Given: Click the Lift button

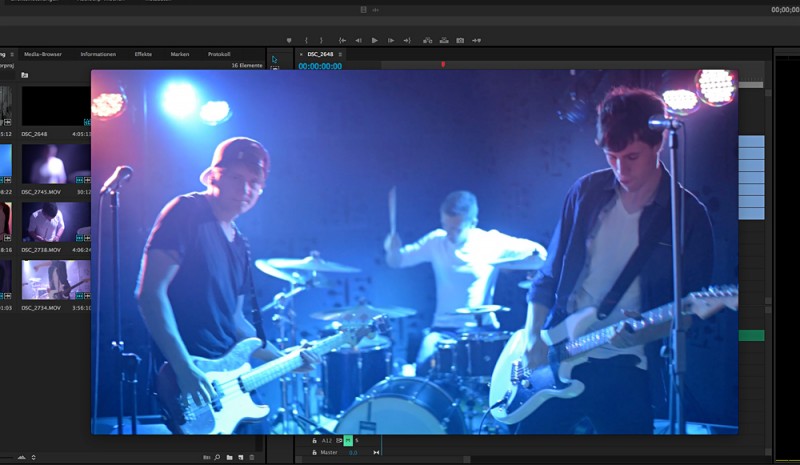Looking at the screenshot, I should [x=428, y=40].
